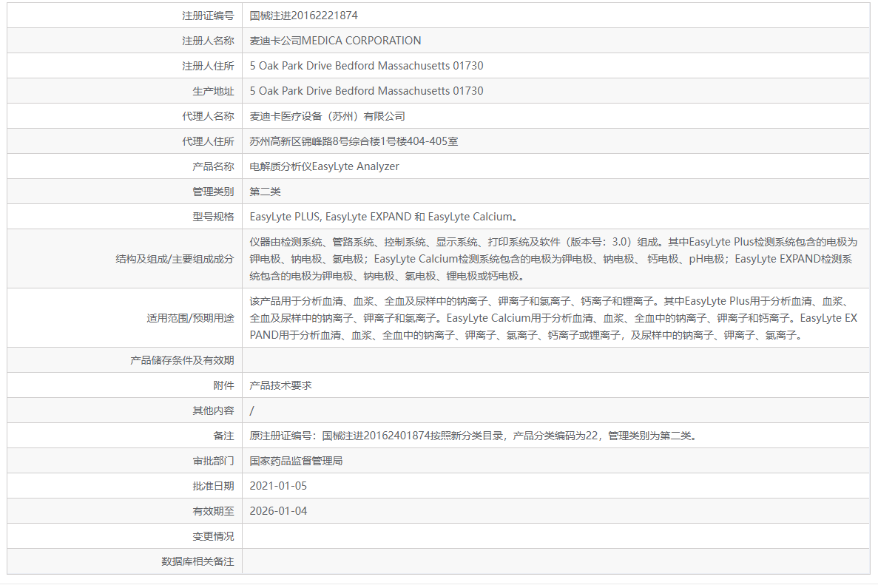The image size is (878, 588).
Task: Select 电解质分析仪EasyLyte Analyzer text
Action: [324, 167]
